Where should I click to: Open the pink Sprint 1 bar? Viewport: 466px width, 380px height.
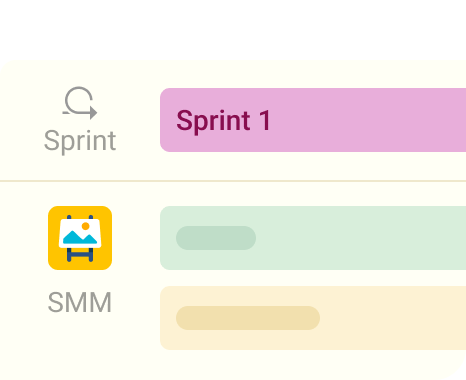pos(313,120)
